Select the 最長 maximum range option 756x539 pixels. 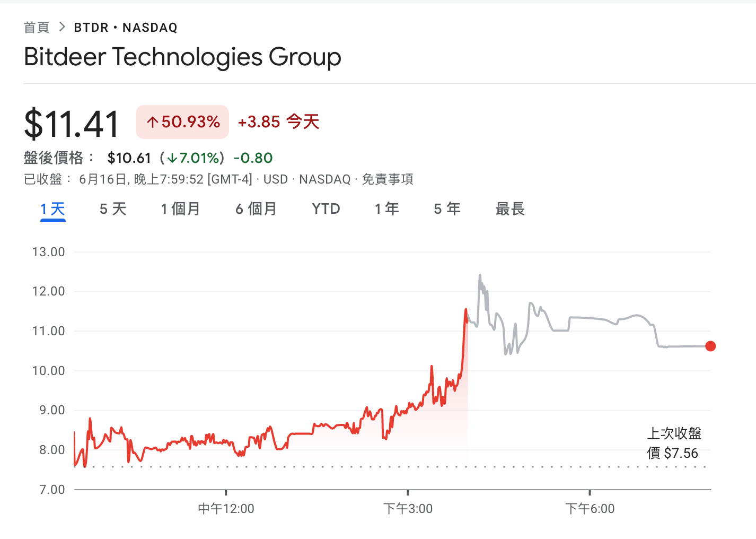(511, 209)
